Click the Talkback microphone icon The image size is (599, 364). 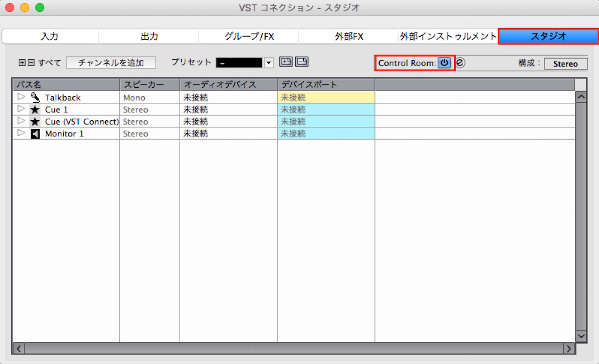[x=35, y=98]
